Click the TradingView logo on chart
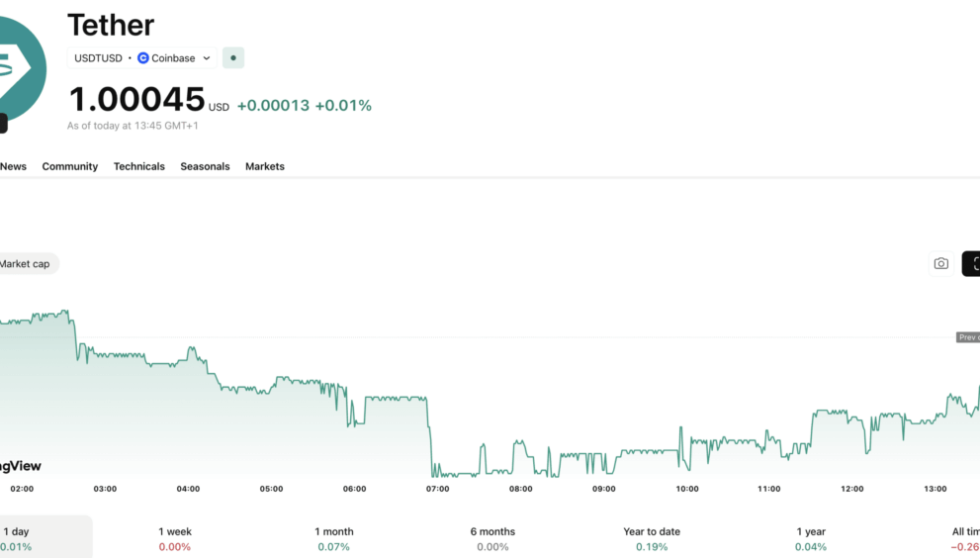980x558 pixels. tap(21, 466)
